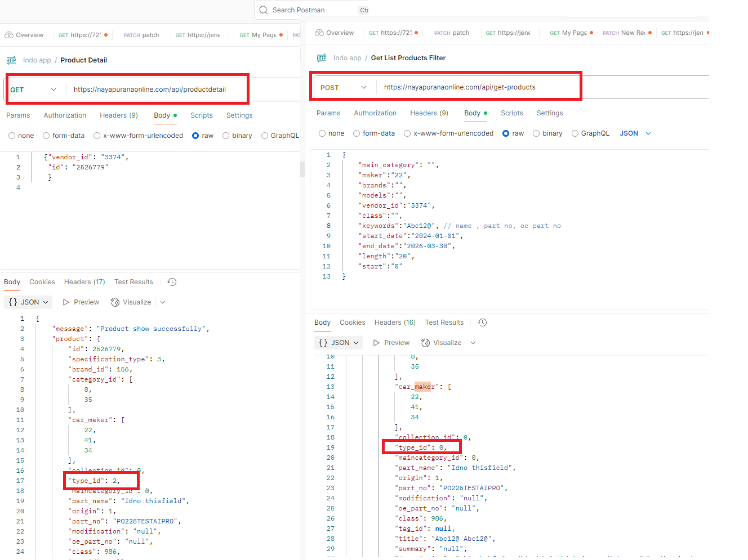
Task: Switch to Test Results in left response
Action: (133, 282)
